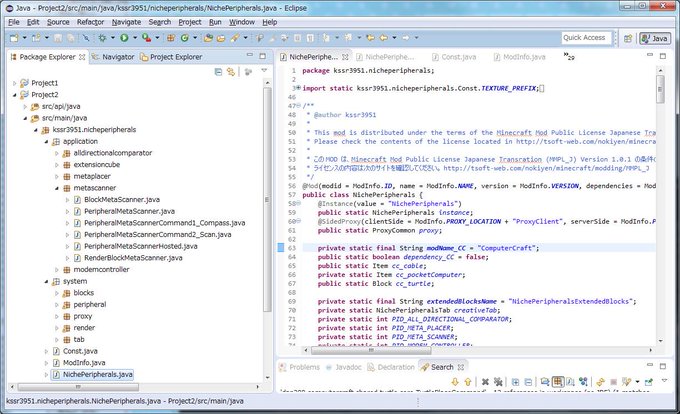This screenshot has height=414, width=680.
Task: Open the File menu
Action: 13,22
